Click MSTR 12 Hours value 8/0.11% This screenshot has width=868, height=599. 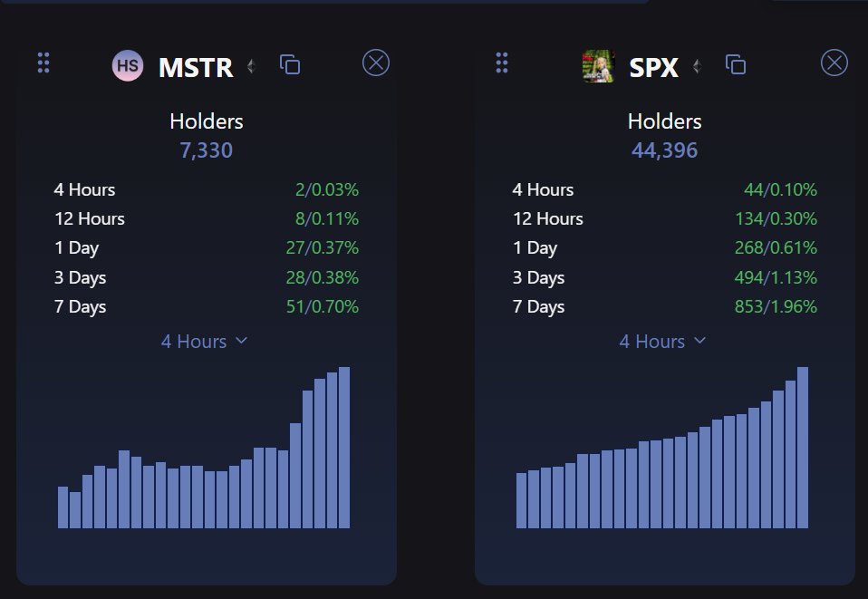327,218
